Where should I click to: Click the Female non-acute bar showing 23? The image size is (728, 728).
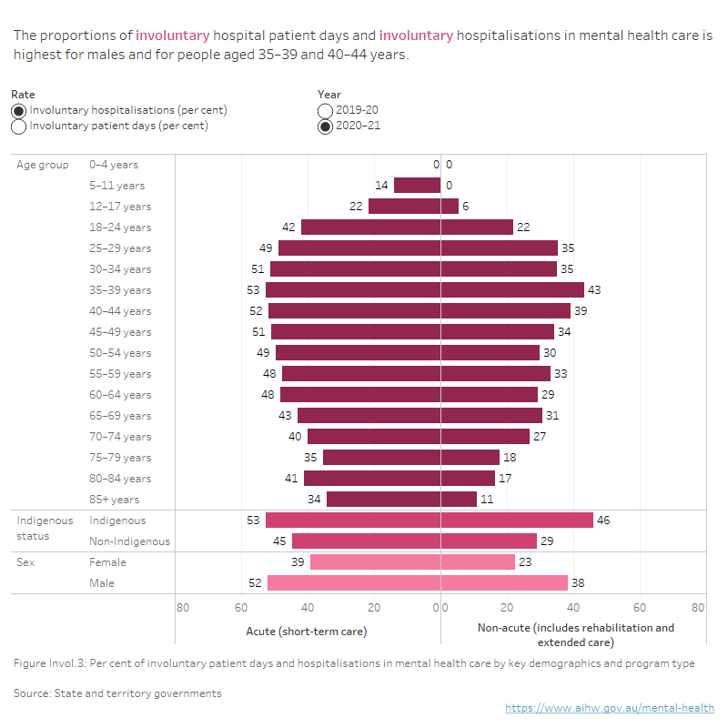478,562
